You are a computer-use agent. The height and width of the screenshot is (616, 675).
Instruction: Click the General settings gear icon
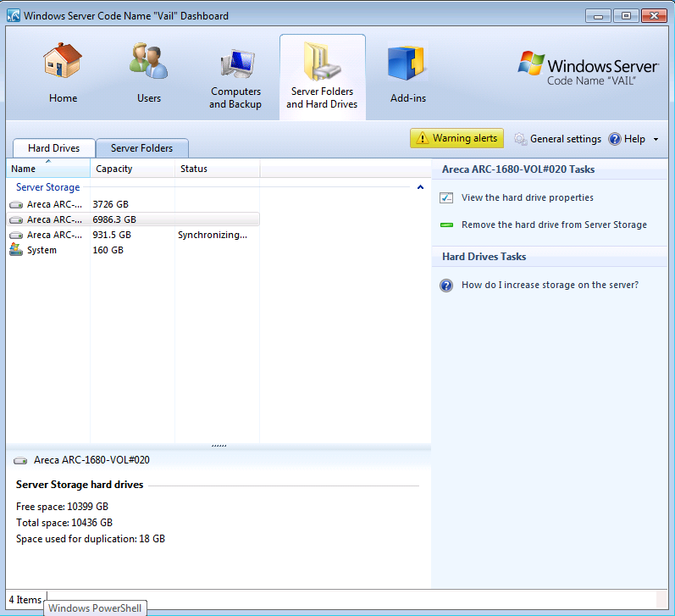click(x=521, y=139)
